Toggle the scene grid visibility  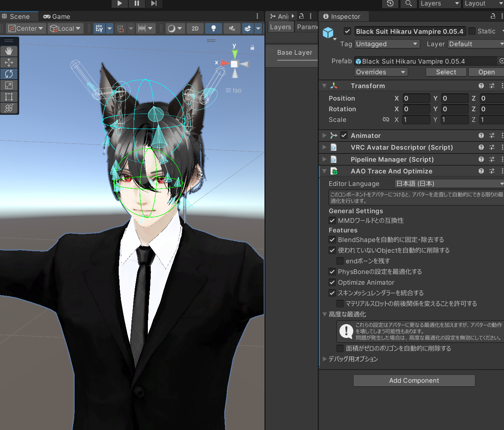pos(99,28)
